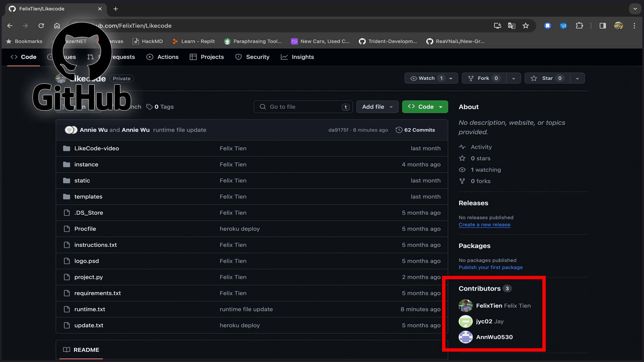Open the ReaVNaiL/New-Gr... bookmark
This screenshot has width=644, height=362.
(455, 41)
